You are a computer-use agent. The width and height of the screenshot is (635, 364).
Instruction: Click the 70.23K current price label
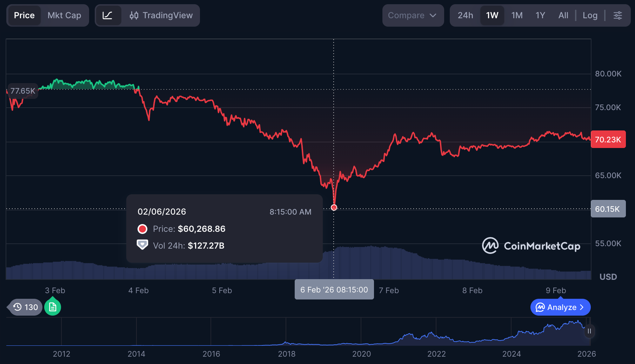[x=608, y=140]
